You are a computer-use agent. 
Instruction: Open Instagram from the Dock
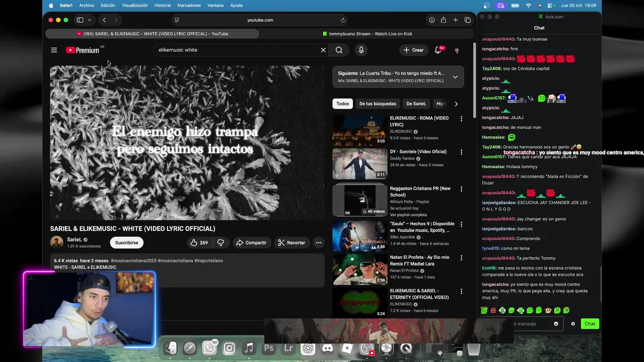click(x=229, y=348)
